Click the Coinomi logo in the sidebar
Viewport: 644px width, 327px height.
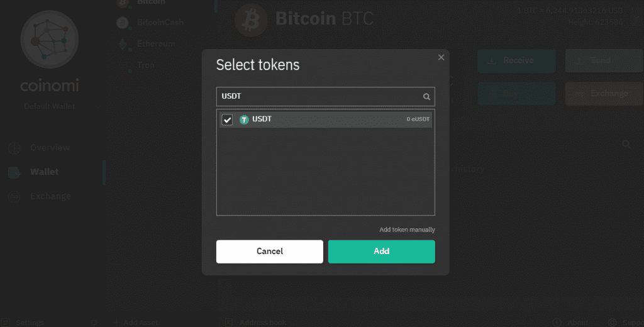point(49,40)
